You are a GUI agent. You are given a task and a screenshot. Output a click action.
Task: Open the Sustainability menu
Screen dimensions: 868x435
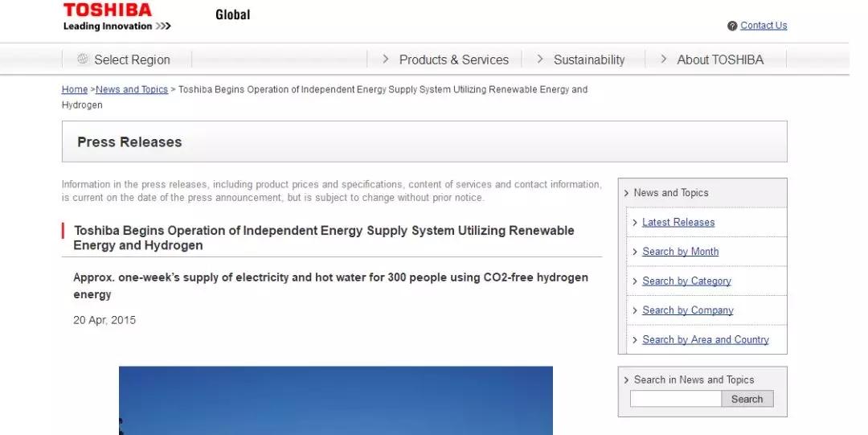[x=588, y=60]
